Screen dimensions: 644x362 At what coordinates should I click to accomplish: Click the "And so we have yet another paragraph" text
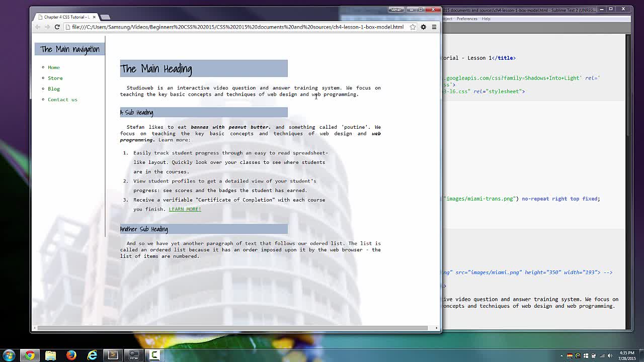point(250,250)
